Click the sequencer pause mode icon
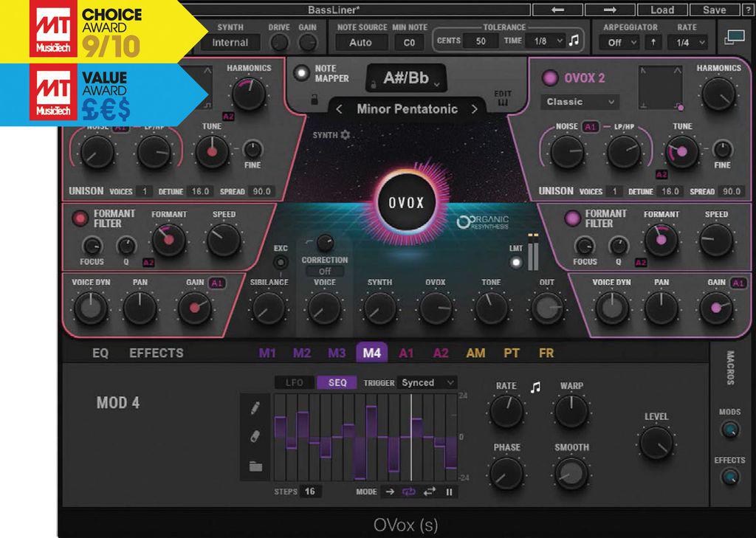The width and height of the screenshot is (756, 538). [x=450, y=492]
